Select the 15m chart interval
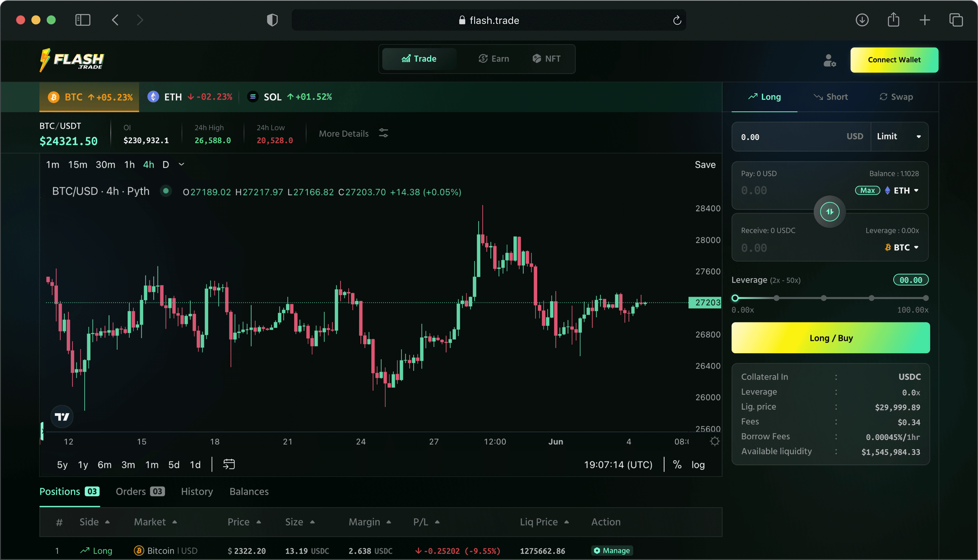Screen dimensions: 978x560 coord(78,165)
